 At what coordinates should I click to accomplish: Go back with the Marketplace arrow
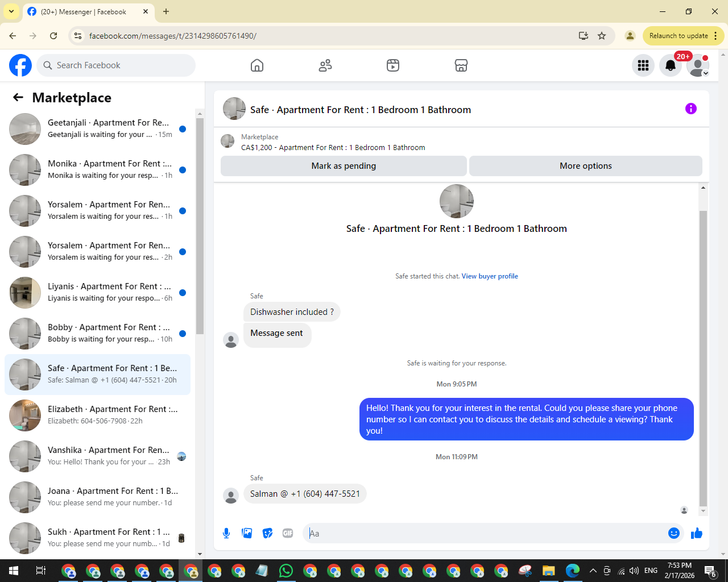pyautogui.click(x=18, y=97)
